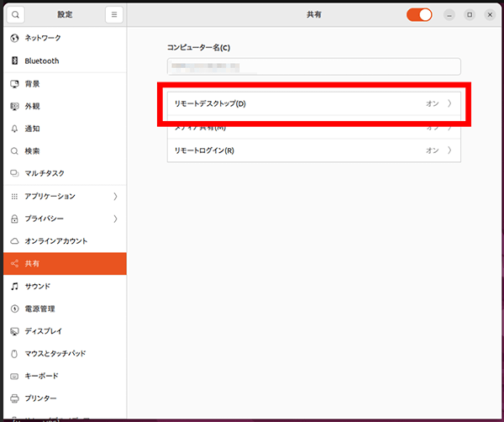Open リモートデスクトップ row chevron
Screen dimensions: 504x422
click(449, 104)
